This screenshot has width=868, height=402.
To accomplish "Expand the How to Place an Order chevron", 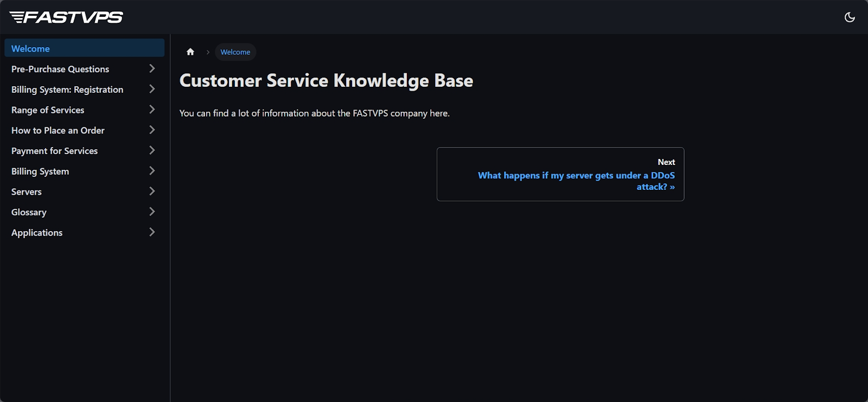I will tap(152, 130).
